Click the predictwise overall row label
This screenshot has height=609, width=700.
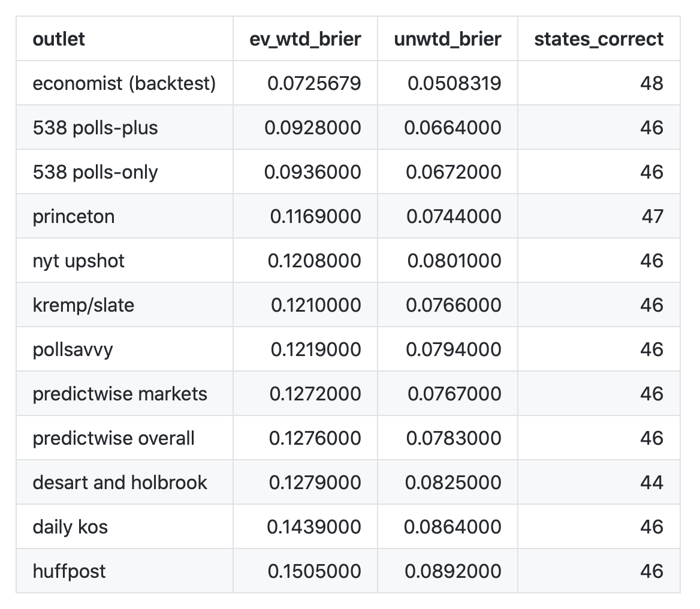pyautogui.click(x=114, y=438)
